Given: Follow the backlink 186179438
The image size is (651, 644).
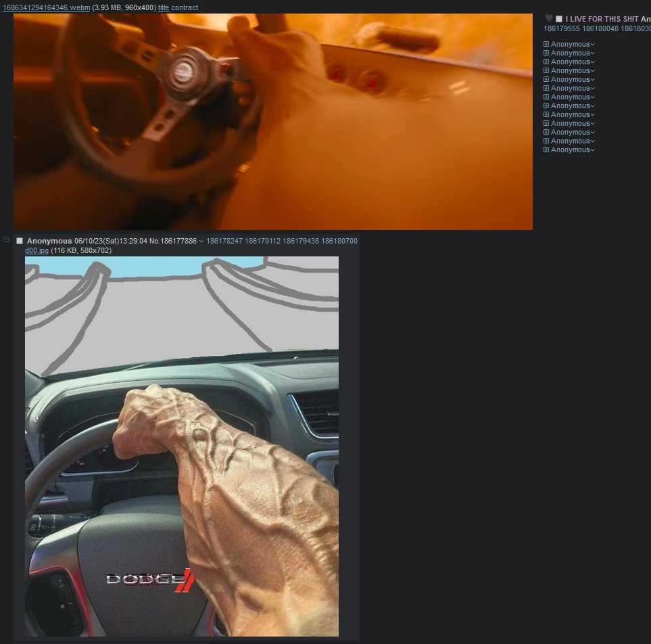Looking at the screenshot, I should (301, 241).
